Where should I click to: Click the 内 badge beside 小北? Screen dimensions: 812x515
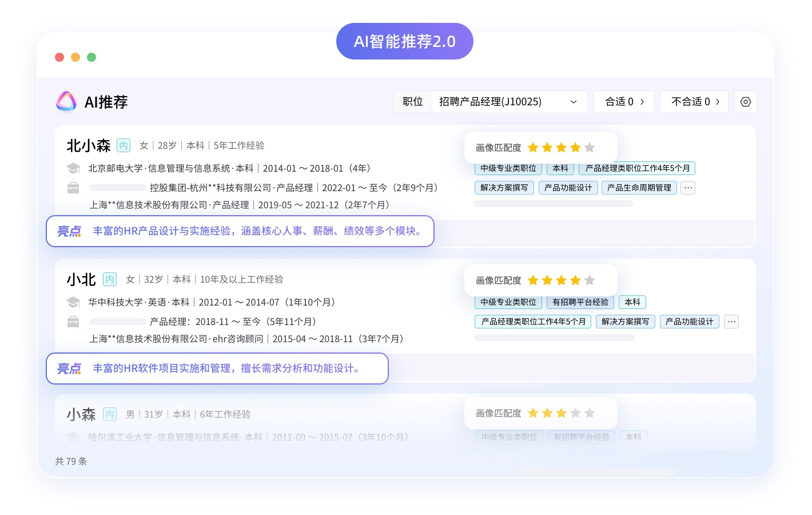click(110, 279)
